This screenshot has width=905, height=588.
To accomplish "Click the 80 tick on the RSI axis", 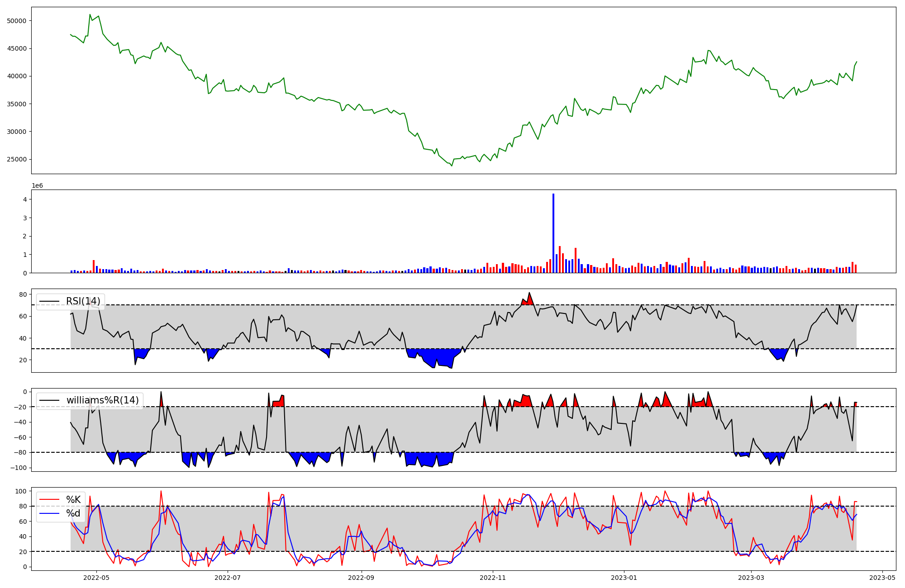I will [23, 294].
